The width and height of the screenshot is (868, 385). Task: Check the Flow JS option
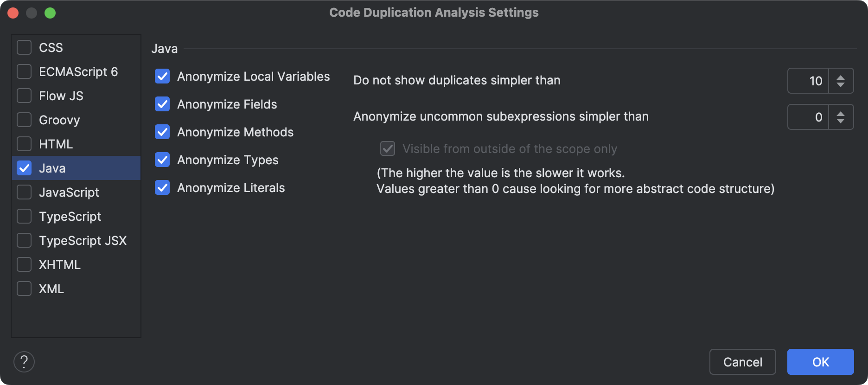24,96
